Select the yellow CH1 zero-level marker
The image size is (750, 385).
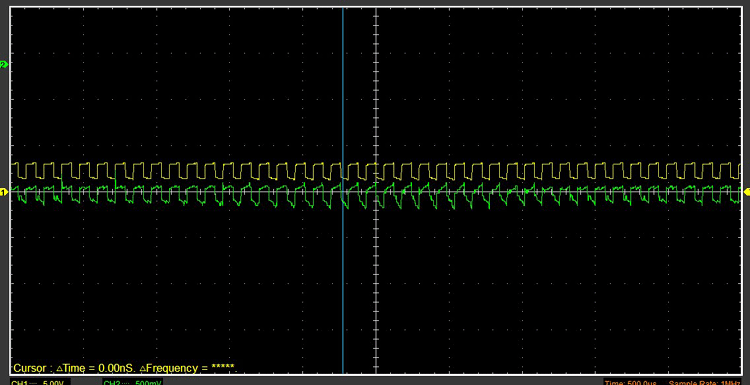point(4,192)
